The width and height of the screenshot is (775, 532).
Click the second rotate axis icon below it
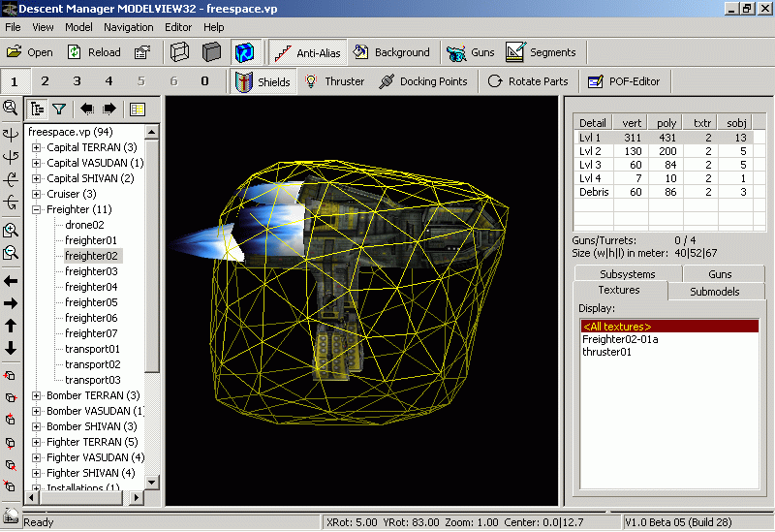coord(11,157)
